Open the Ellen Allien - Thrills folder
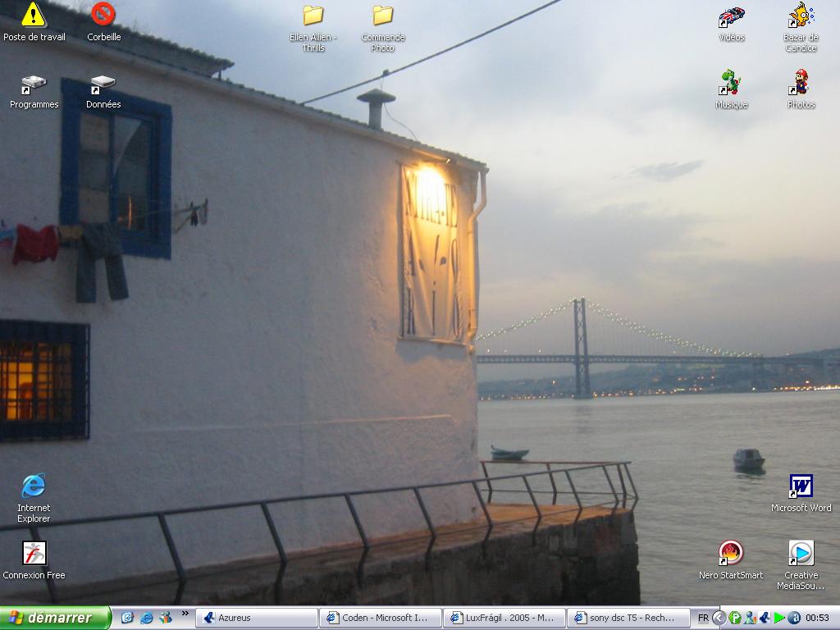This screenshot has width=840, height=630. pyautogui.click(x=313, y=16)
